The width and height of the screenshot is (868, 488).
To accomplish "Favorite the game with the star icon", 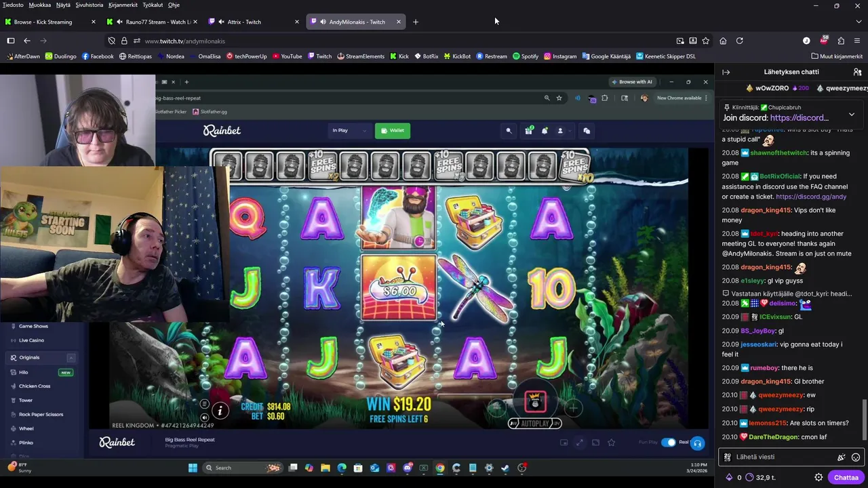I will coord(611,443).
